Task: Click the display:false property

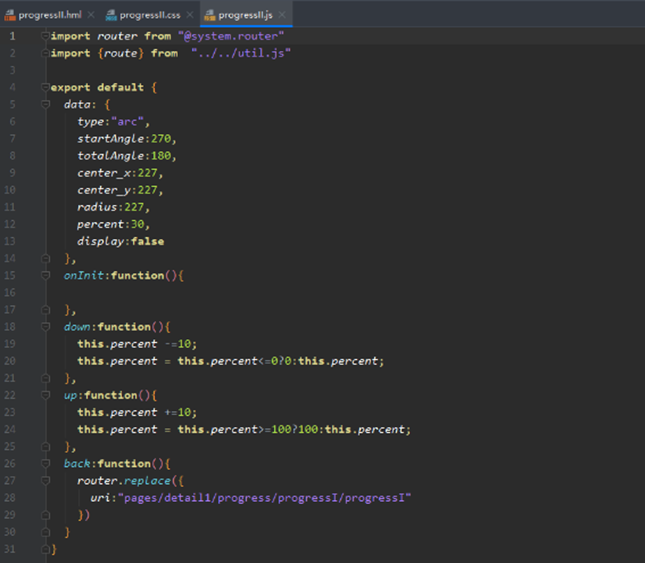Action: point(121,241)
